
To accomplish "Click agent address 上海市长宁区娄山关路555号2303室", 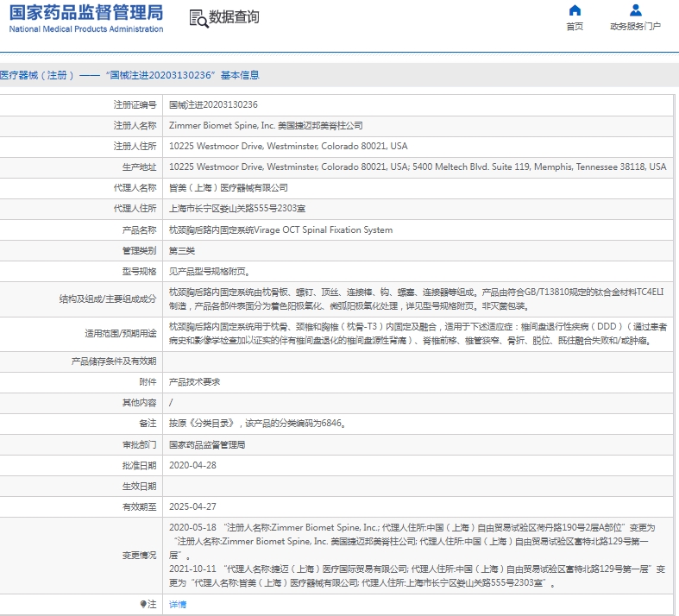I will pos(237,209).
